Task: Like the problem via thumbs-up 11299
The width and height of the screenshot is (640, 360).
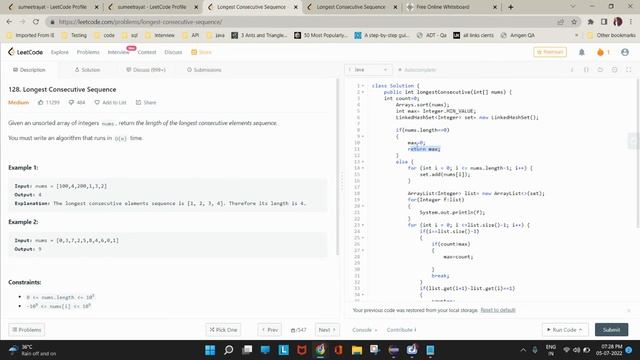Action: pos(40,102)
